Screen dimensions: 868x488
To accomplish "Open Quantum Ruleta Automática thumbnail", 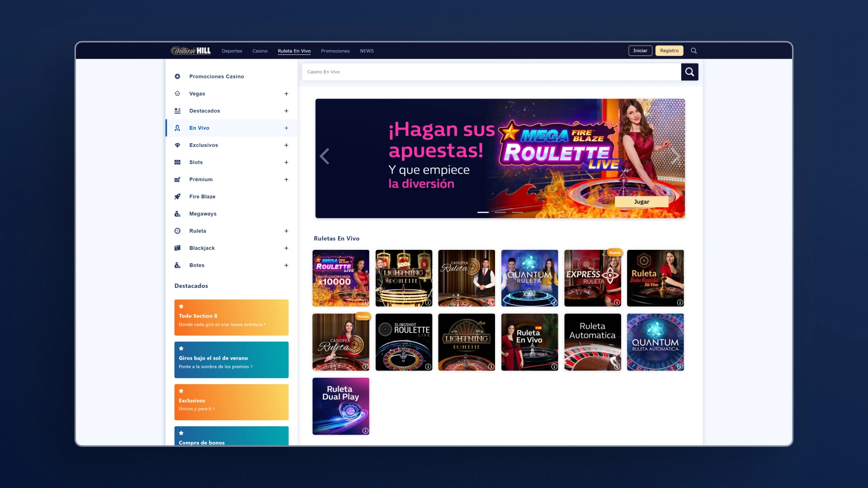I will click(x=655, y=343).
